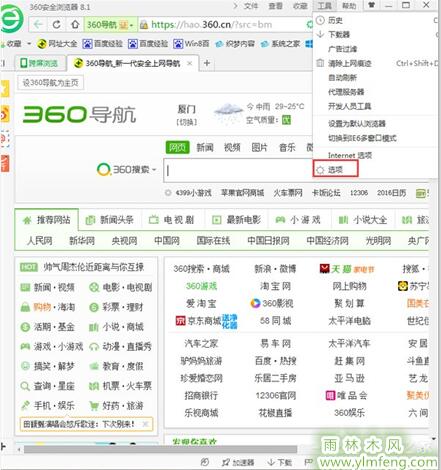Click the 加速器 status bar item

tap(238, 462)
